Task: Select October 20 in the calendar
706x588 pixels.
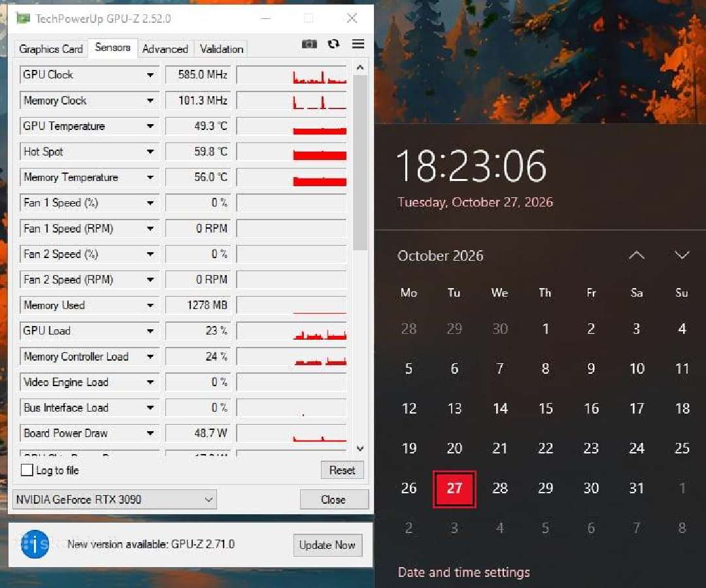Action: 454,448
